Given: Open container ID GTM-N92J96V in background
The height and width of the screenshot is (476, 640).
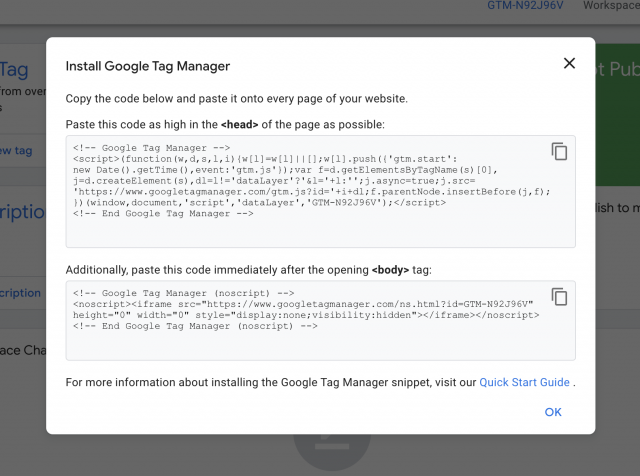Looking at the screenshot, I should tap(525, 5).
